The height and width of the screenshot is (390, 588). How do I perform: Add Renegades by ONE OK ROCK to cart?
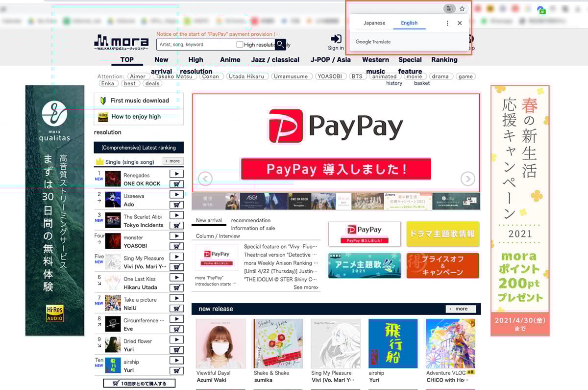coord(176,184)
